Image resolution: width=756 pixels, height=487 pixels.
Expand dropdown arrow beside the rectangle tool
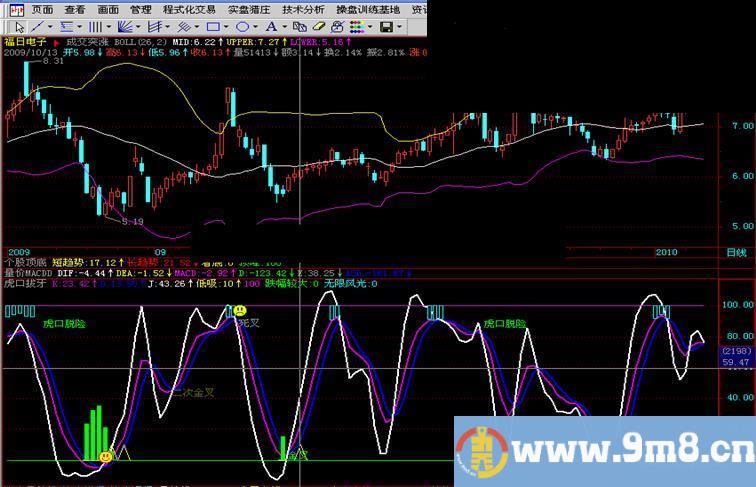pos(226,27)
